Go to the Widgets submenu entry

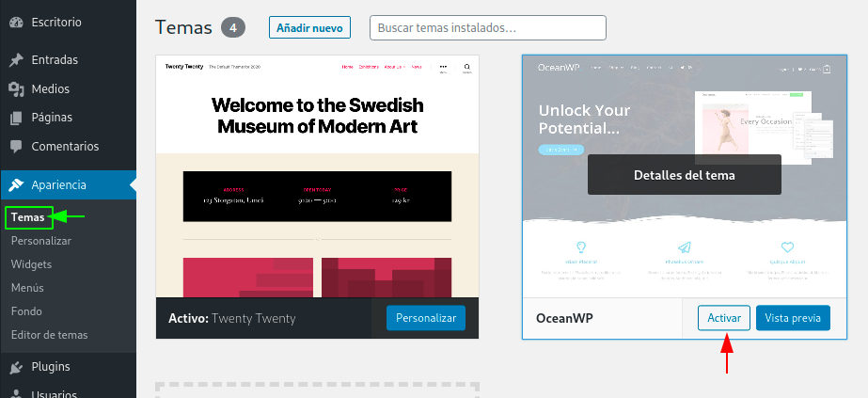[31, 264]
